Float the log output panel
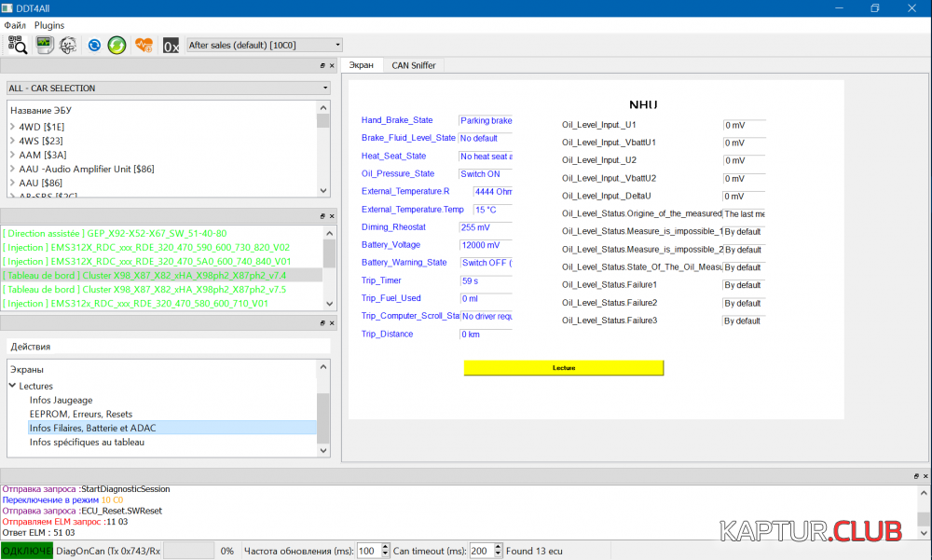This screenshot has height=560, width=932. coord(916,476)
